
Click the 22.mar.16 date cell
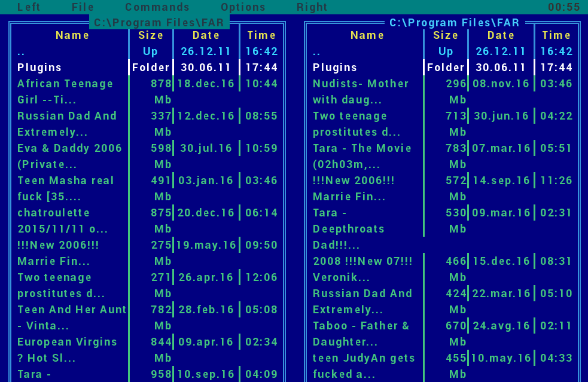coord(501,293)
